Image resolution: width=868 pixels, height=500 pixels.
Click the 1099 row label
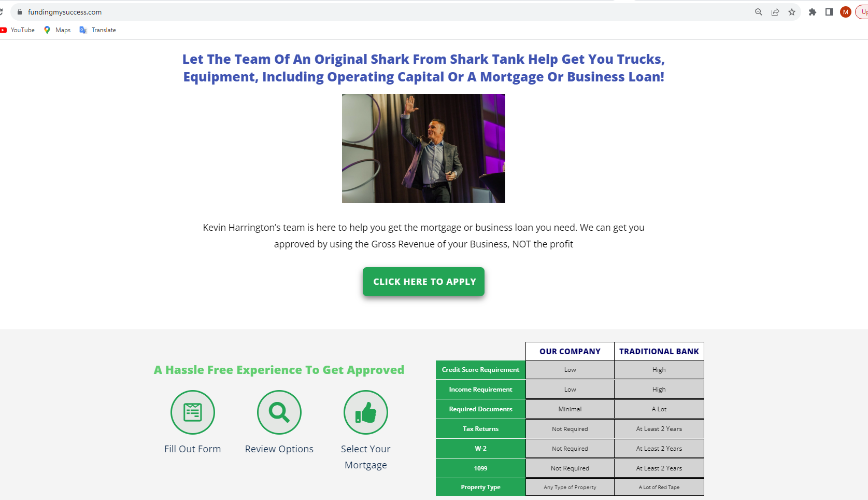click(x=480, y=468)
